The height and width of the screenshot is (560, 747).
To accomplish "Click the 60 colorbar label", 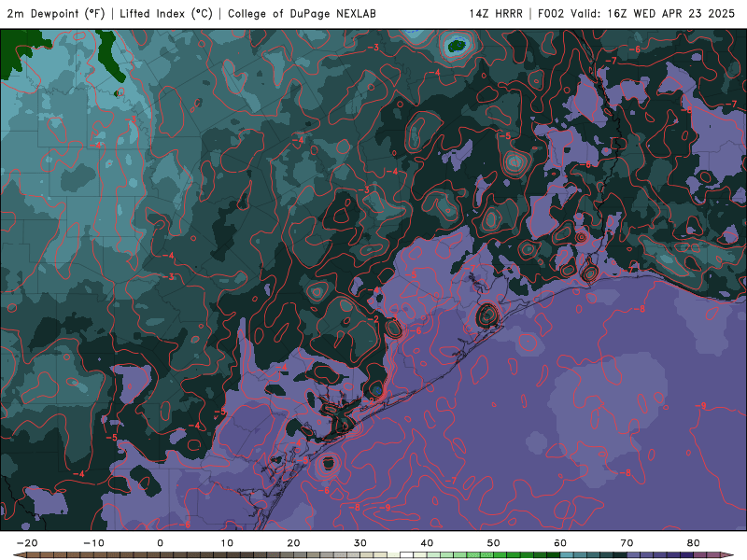I will click(560, 543).
